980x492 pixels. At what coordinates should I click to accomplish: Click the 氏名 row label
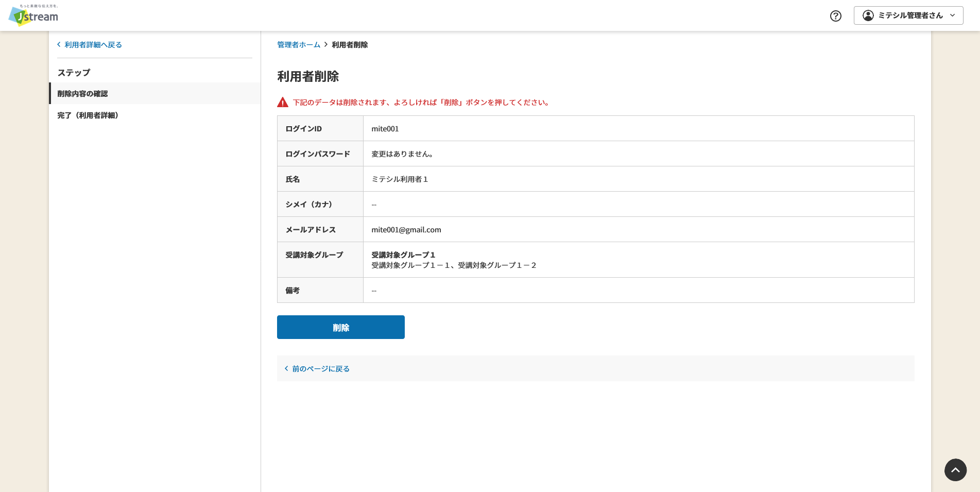293,179
